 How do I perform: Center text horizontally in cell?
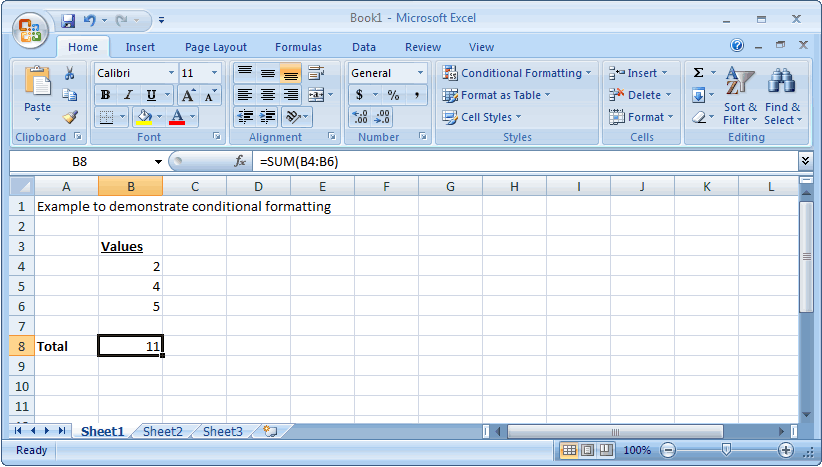[x=268, y=95]
